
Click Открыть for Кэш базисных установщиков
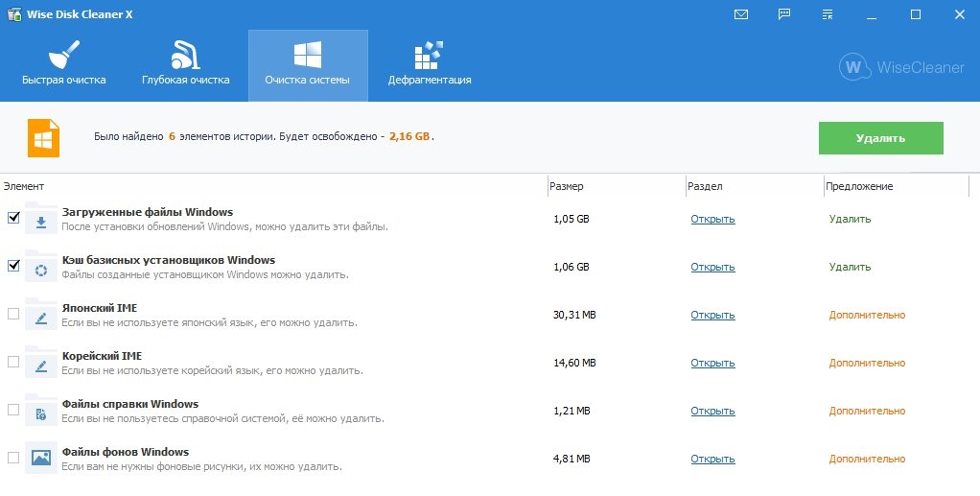pyautogui.click(x=712, y=267)
